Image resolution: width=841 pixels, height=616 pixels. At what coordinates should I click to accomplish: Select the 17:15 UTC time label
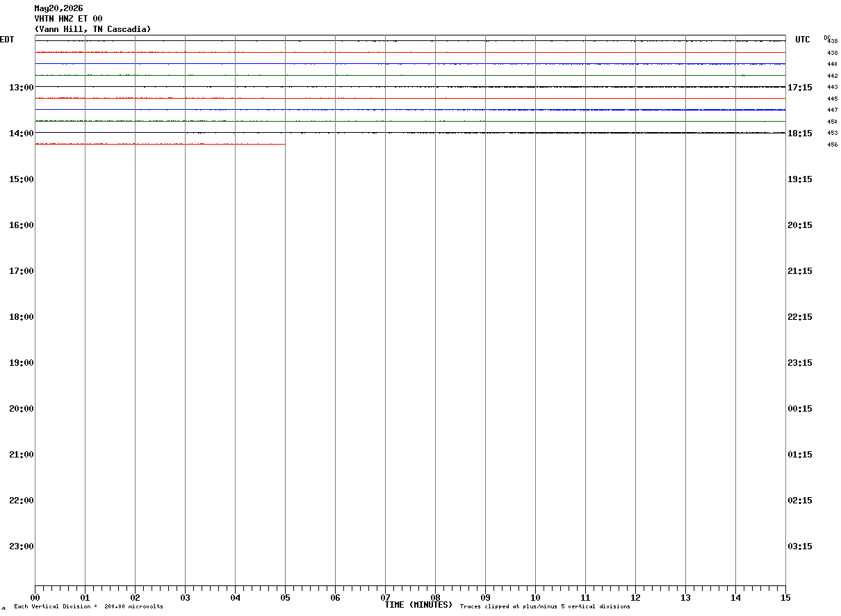[800, 88]
